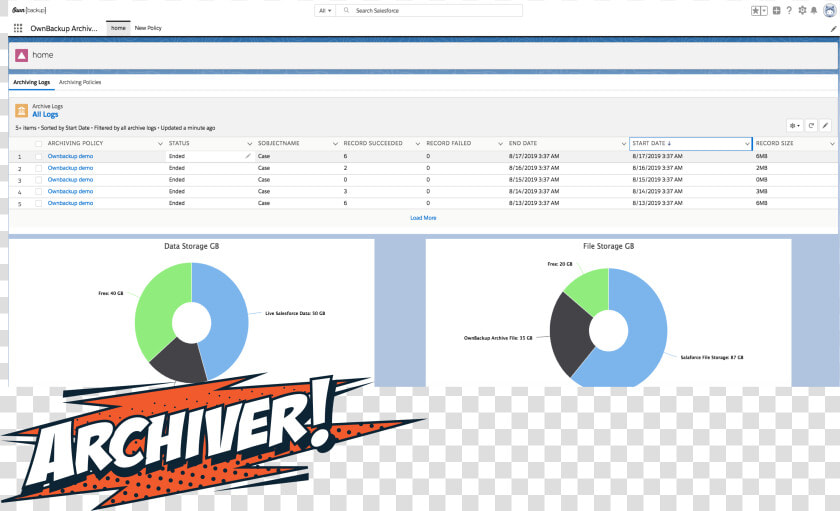
Task: Open Record Failed column menu chevron
Action: pyautogui.click(x=500, y=144)
